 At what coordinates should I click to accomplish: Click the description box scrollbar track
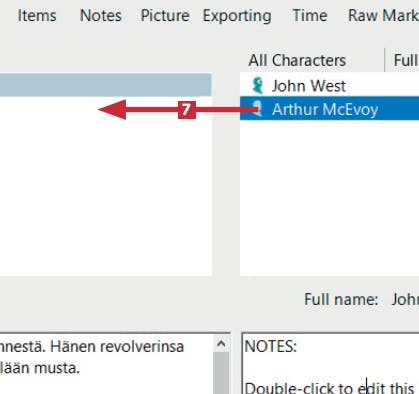tap(221, 373)
